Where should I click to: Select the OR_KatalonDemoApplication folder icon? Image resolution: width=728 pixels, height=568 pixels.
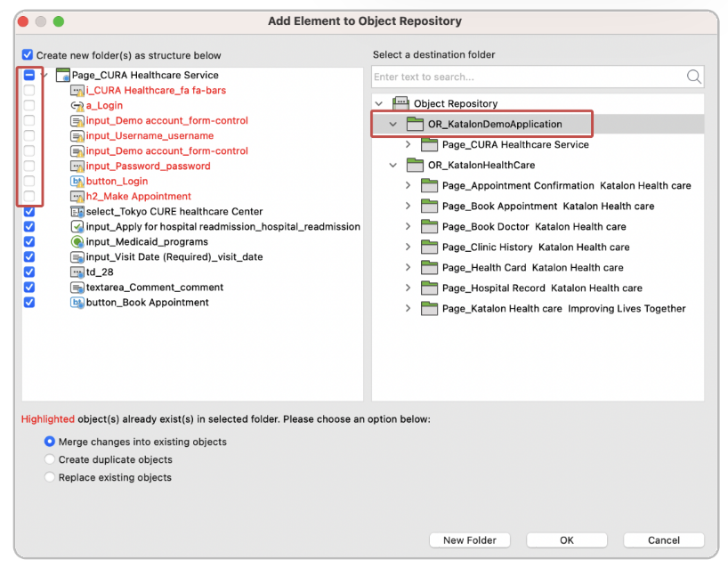[415, 124]
